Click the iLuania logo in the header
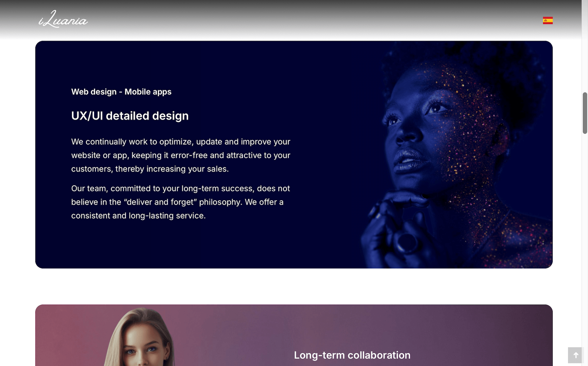Screen dimensions: 588x366 (x=63, y=19)
